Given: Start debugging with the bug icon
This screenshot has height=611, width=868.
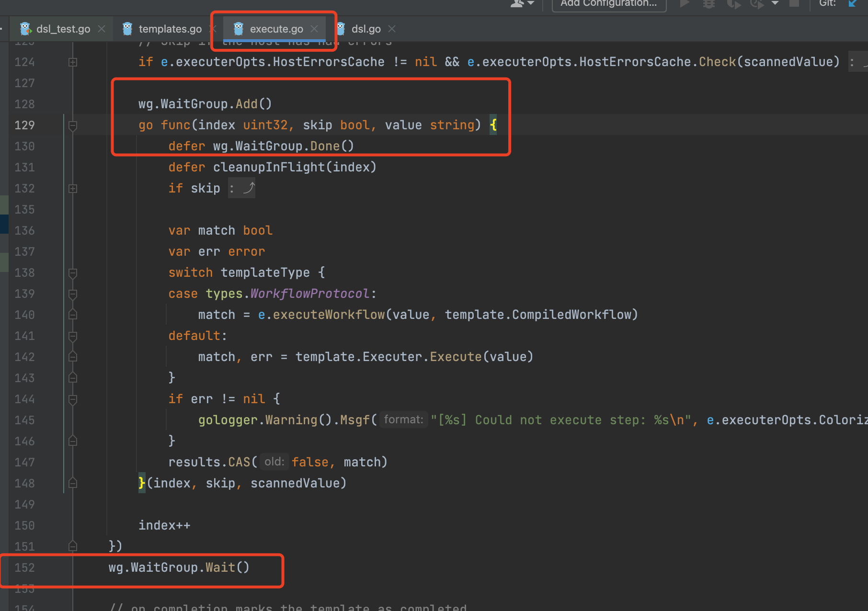Looking at the screenshot, I should [708, 3].
